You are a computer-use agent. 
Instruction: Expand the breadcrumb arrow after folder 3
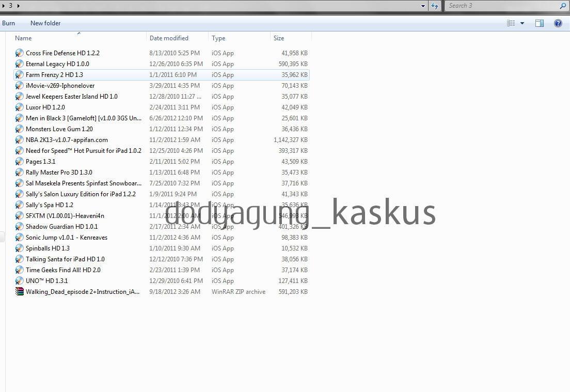pyautogui.click(x=19, y=6)
